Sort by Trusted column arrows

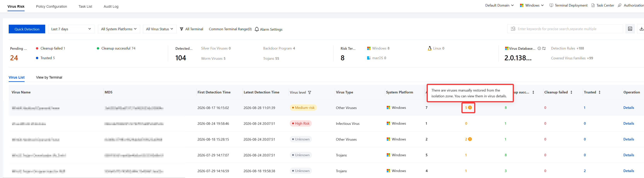[x=600, y=92]
